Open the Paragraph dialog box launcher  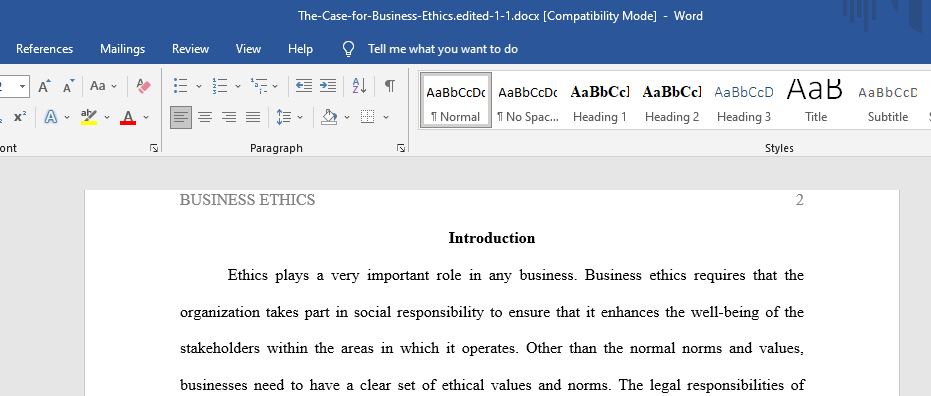tap(401, 148)
